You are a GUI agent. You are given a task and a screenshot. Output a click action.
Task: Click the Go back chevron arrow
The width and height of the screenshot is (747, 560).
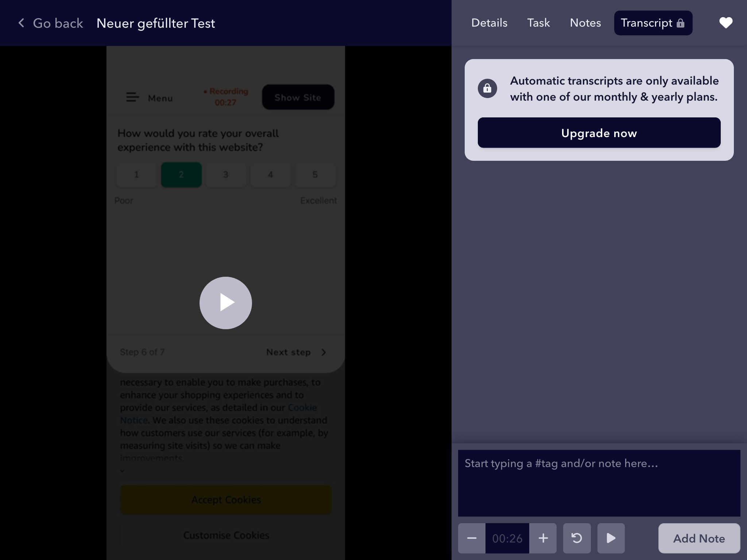pyautogui.click(x=22, y=23)
